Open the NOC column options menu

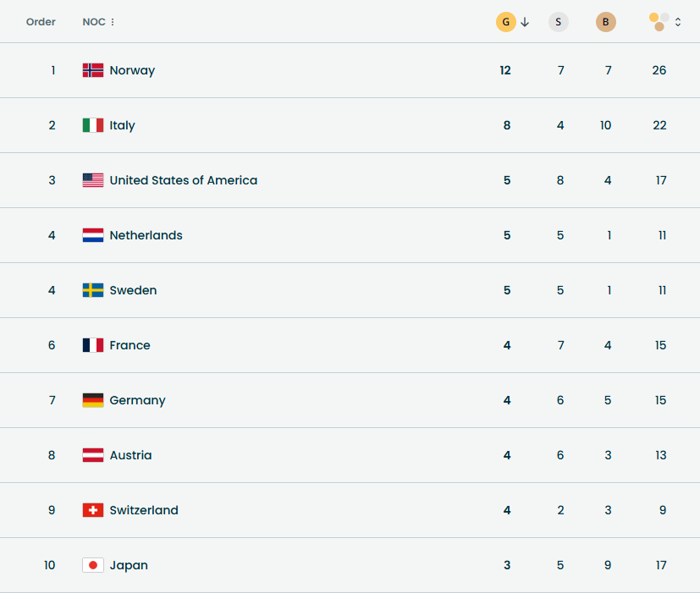(113, 22)
